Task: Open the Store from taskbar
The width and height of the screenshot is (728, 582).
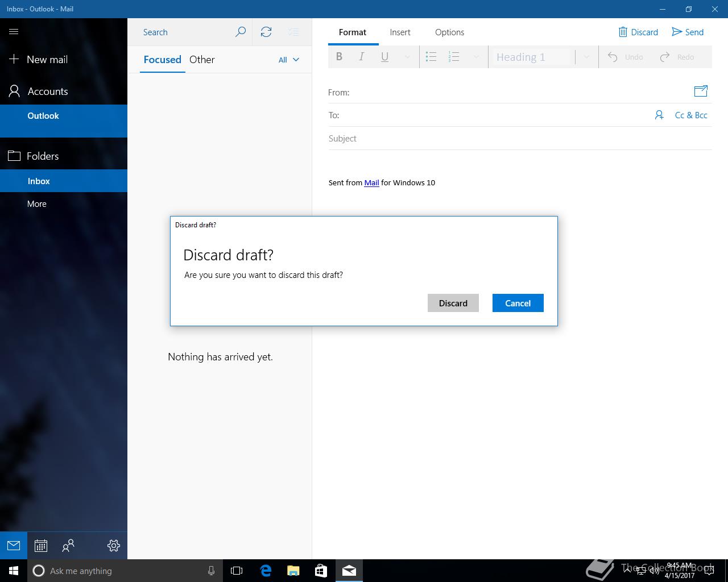Action: 321,571
